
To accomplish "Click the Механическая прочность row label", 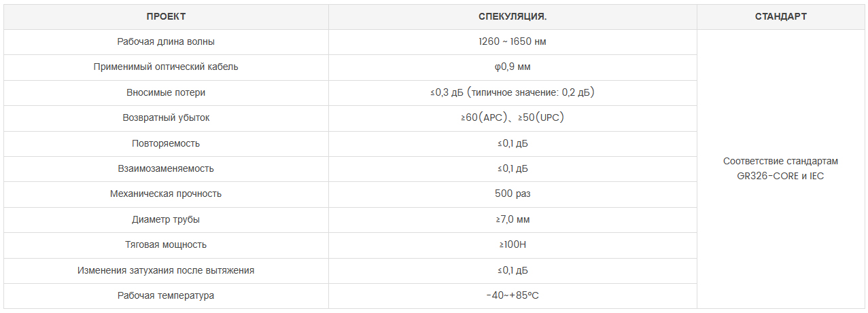I will pyautogui.click(x=166, y=194).
